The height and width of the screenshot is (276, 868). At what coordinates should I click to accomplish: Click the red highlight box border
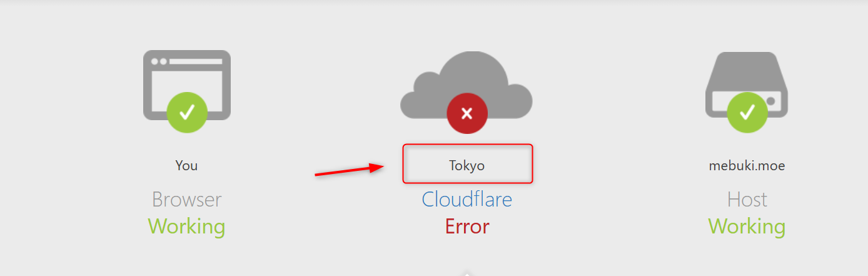[467, 145]
